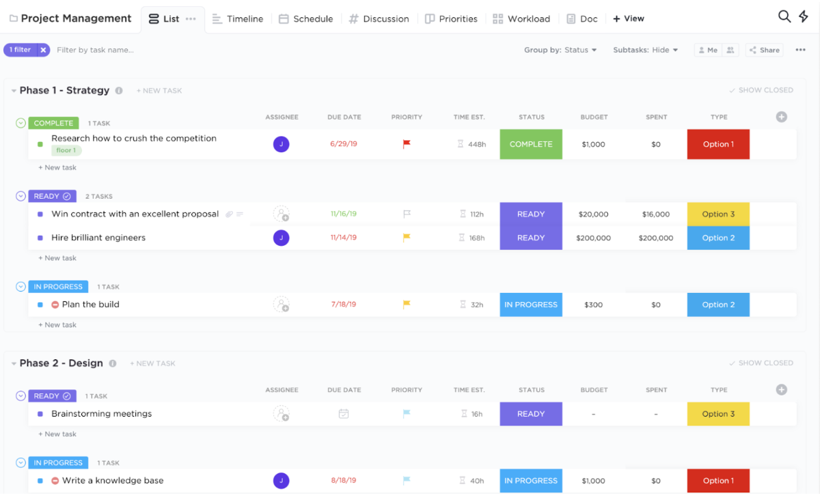Click the yellow Option 3 type for Win contract

pos(718,214)
